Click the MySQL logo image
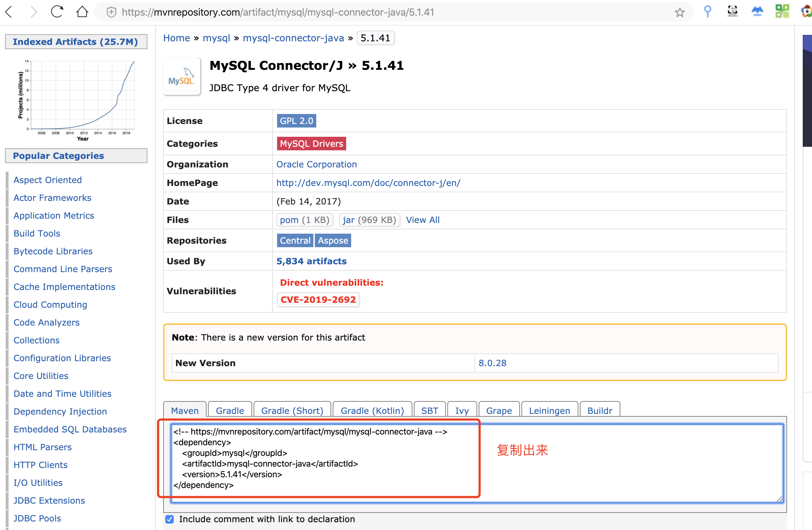Viewport: 812px width, 530px height. click(x=182, y=77)
